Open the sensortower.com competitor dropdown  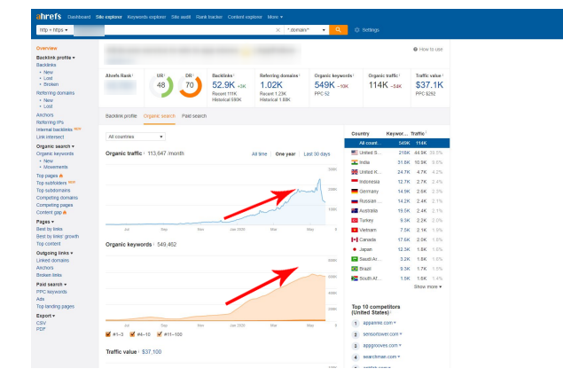pyautogui.click(x=401, y=334)
